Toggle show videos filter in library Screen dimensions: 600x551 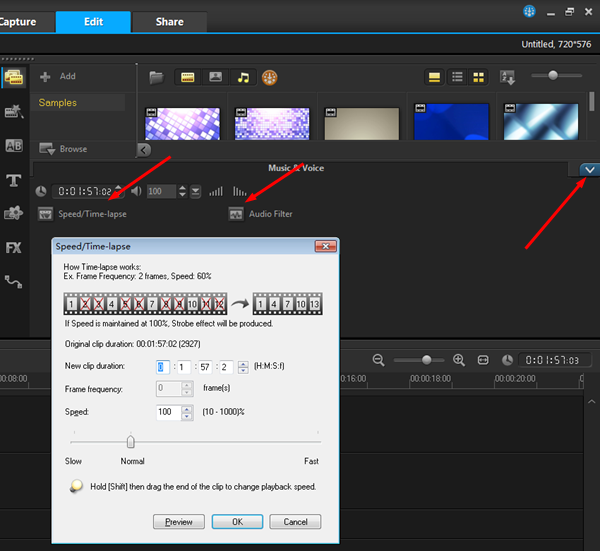tap(187, 77)
